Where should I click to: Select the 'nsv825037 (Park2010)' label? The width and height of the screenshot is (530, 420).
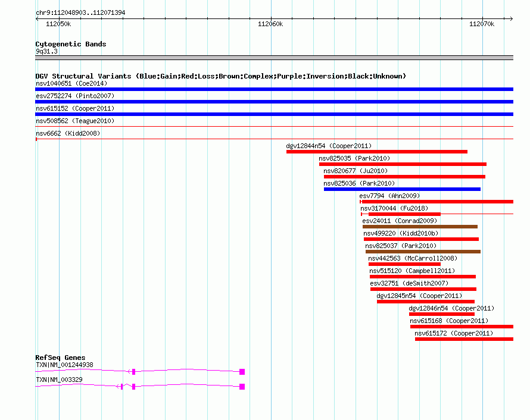[401, 246]
